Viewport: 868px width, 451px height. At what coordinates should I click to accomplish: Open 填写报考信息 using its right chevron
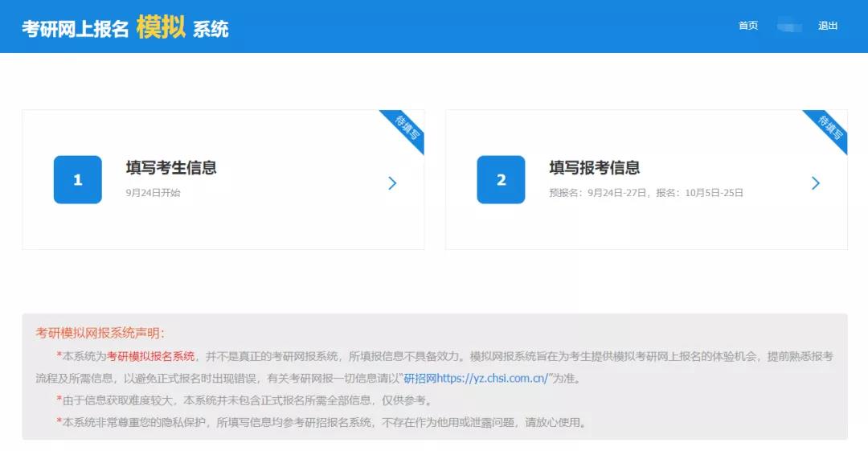coord(816,183)
